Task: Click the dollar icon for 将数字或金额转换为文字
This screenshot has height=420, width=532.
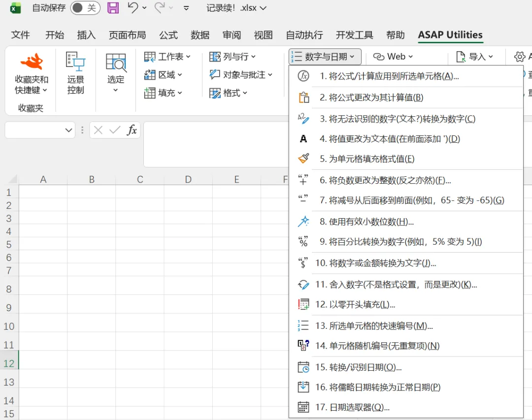Action: click(x=303, y=262)
